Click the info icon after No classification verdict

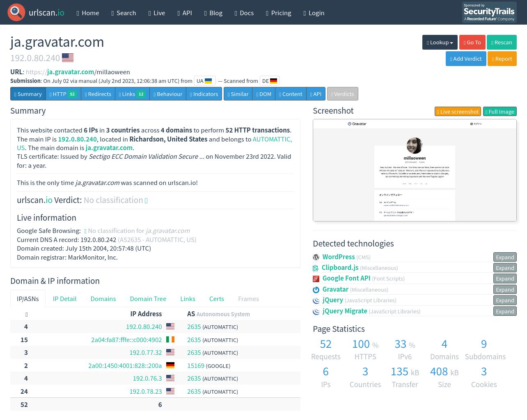click(x=146, y=201)
